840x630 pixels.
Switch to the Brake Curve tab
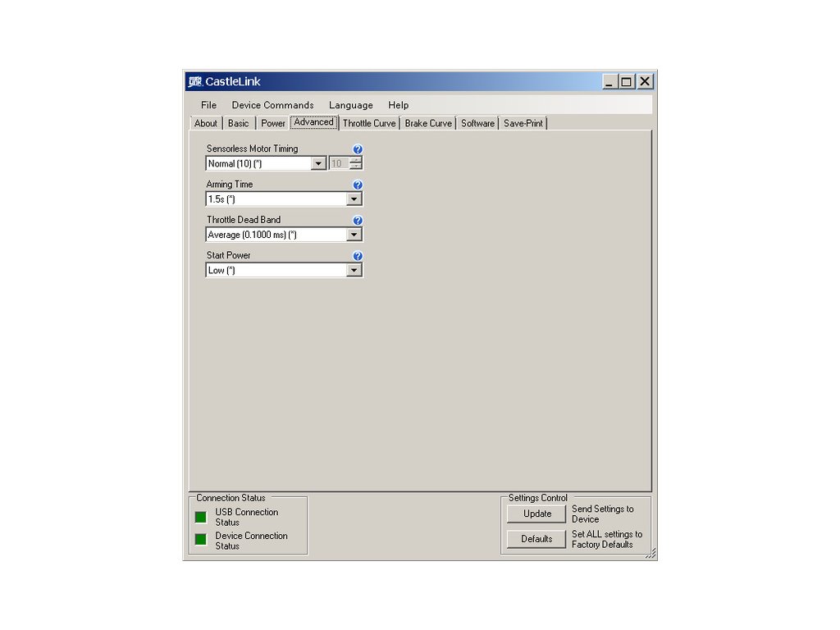click(428, 123)
